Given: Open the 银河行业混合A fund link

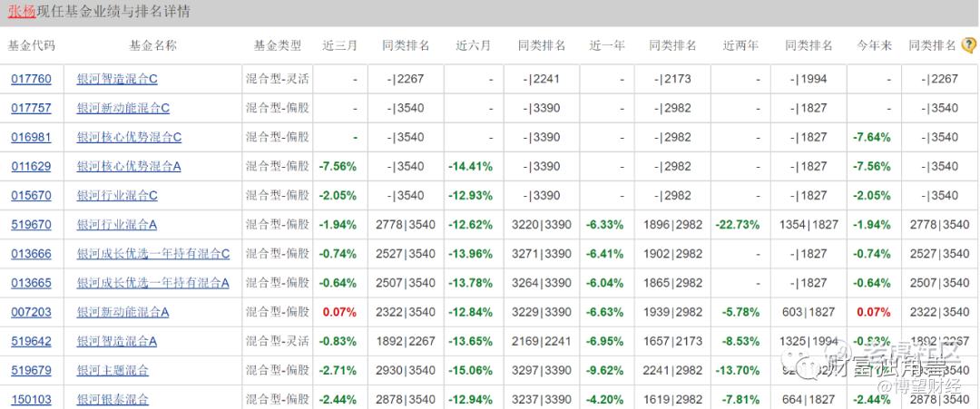Looking at the screenshot, I should 117,224.
